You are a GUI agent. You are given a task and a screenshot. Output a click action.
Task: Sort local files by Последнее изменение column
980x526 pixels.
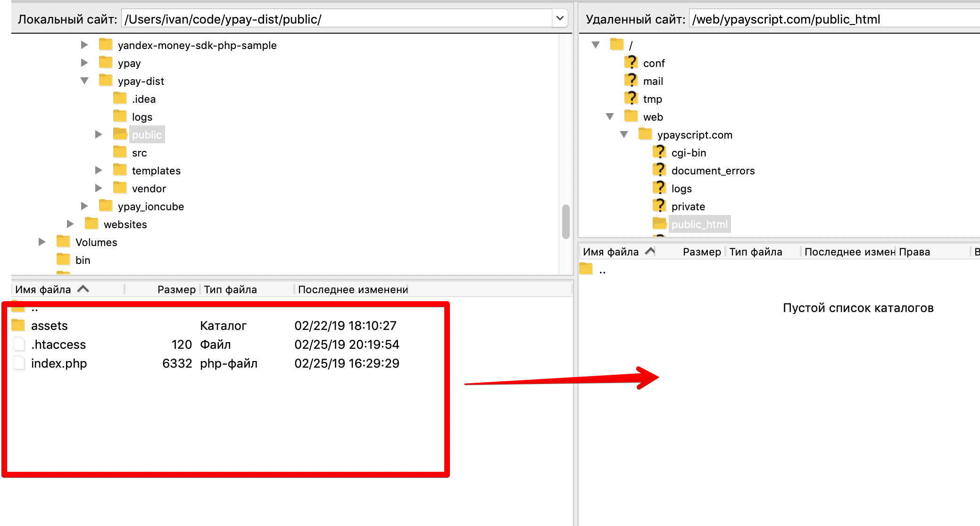click(x=352, y=289)
